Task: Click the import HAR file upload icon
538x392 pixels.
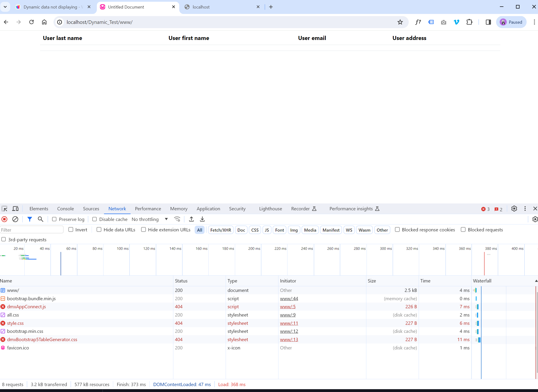Action: [191, 219]
